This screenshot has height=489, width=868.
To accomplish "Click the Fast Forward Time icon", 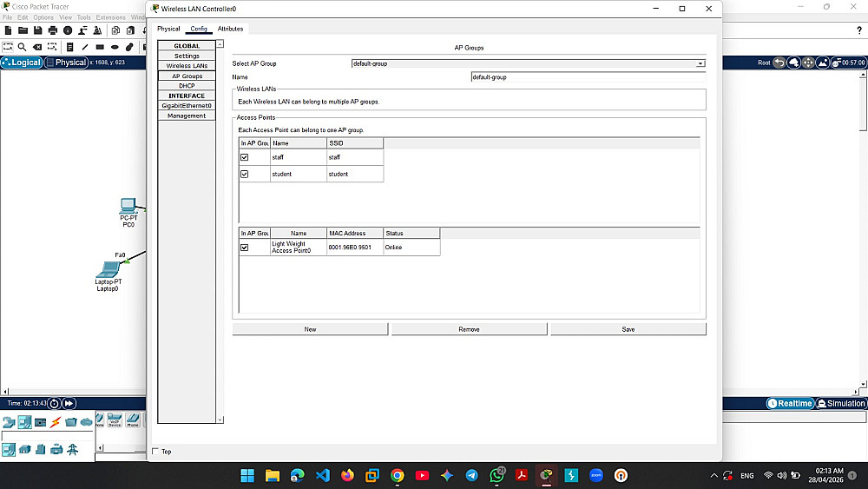I will tap(69, 403).
